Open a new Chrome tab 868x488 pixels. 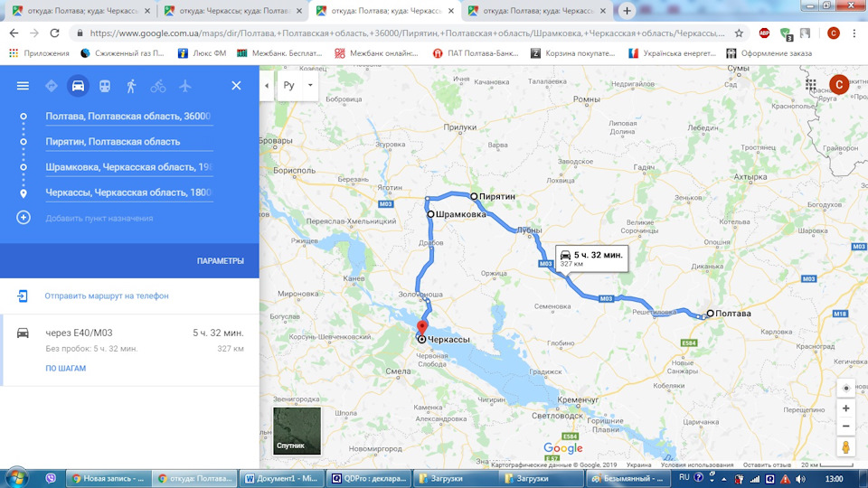coord(627,11)
